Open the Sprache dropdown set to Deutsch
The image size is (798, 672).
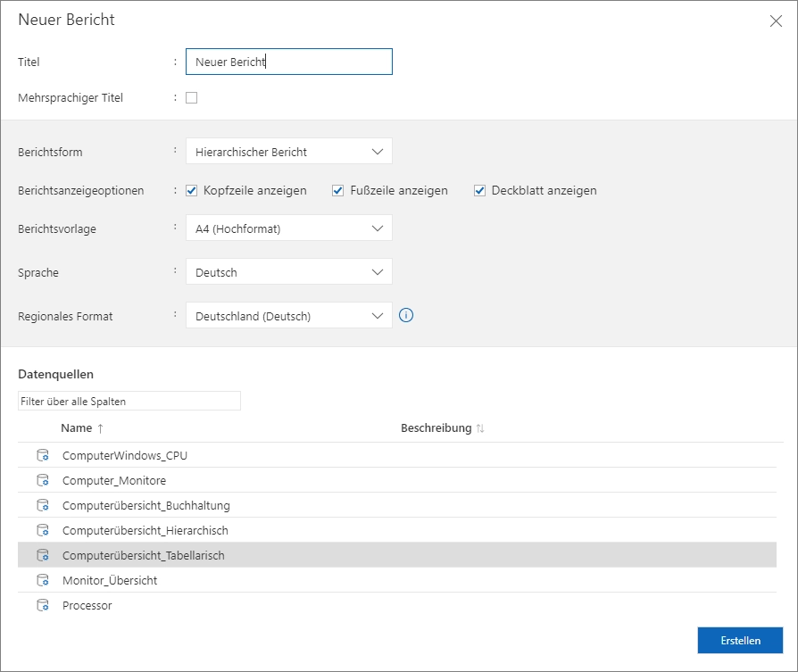click(288, 272)
